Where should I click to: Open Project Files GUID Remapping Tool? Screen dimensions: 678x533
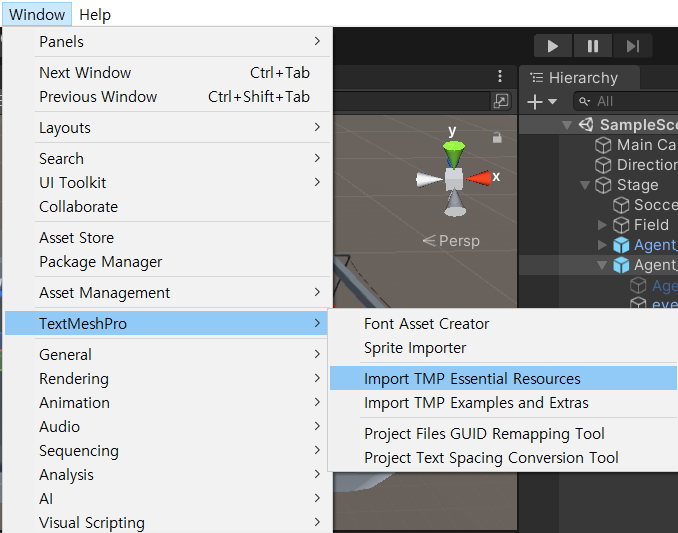pyautogui.click(x=504, y=434)
